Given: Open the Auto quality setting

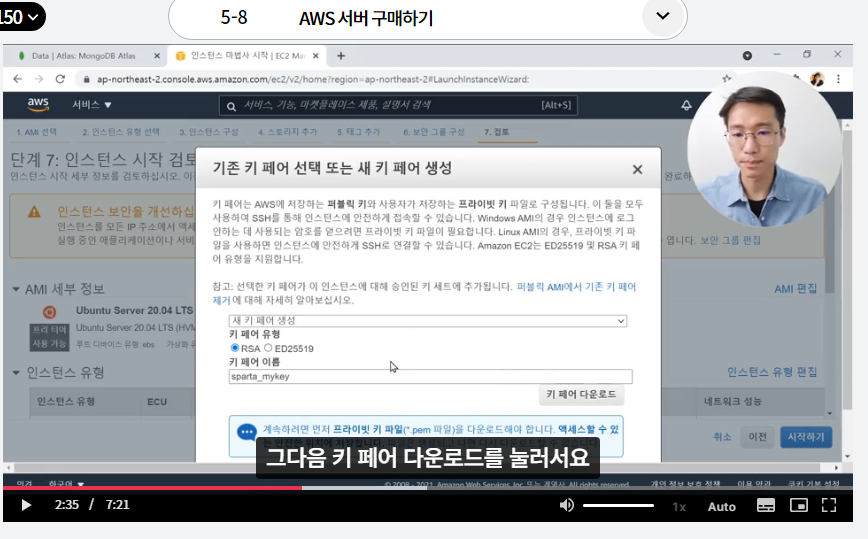Looking at the screenshot, I should coord(721,506).
